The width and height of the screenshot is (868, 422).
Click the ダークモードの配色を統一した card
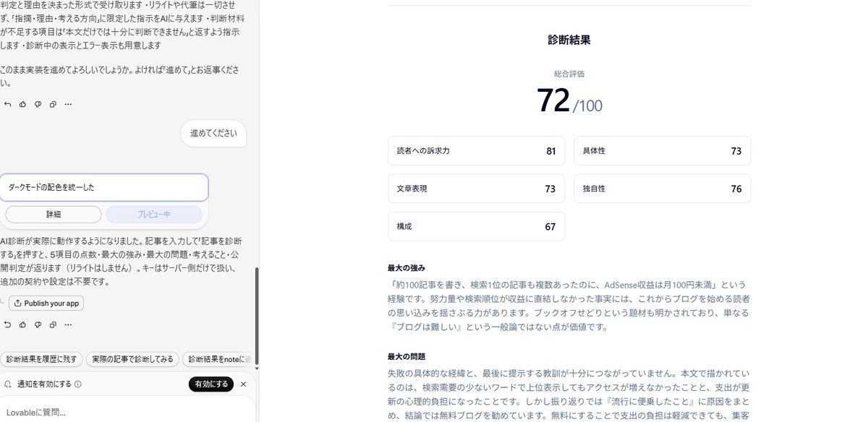pyautogui.click(x=103, y=187)
